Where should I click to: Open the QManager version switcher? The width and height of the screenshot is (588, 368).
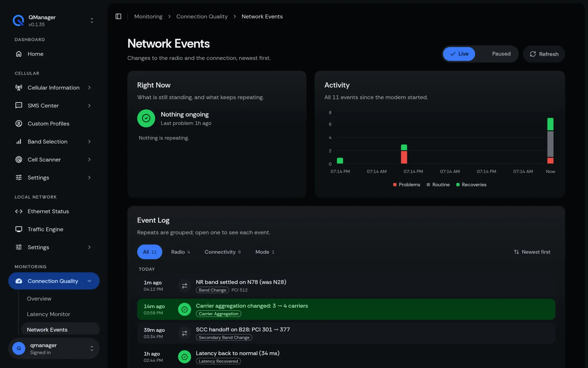[x=92, y=21]
